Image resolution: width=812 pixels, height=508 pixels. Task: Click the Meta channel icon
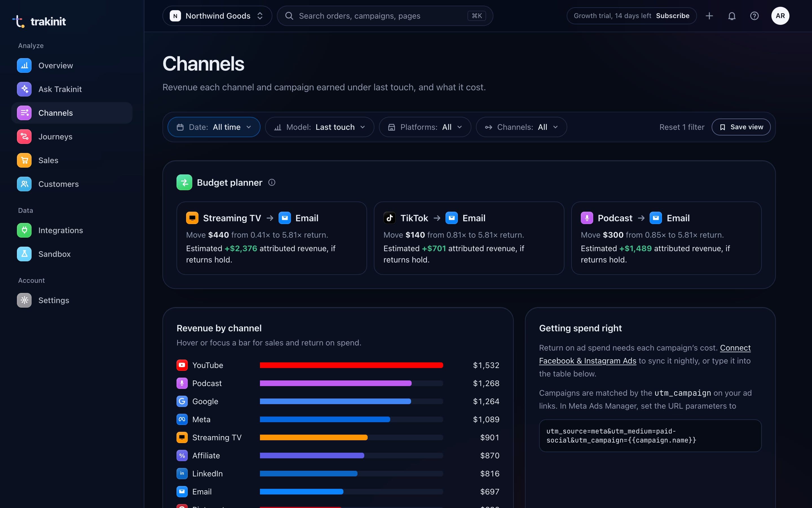(x=182, y=419)
